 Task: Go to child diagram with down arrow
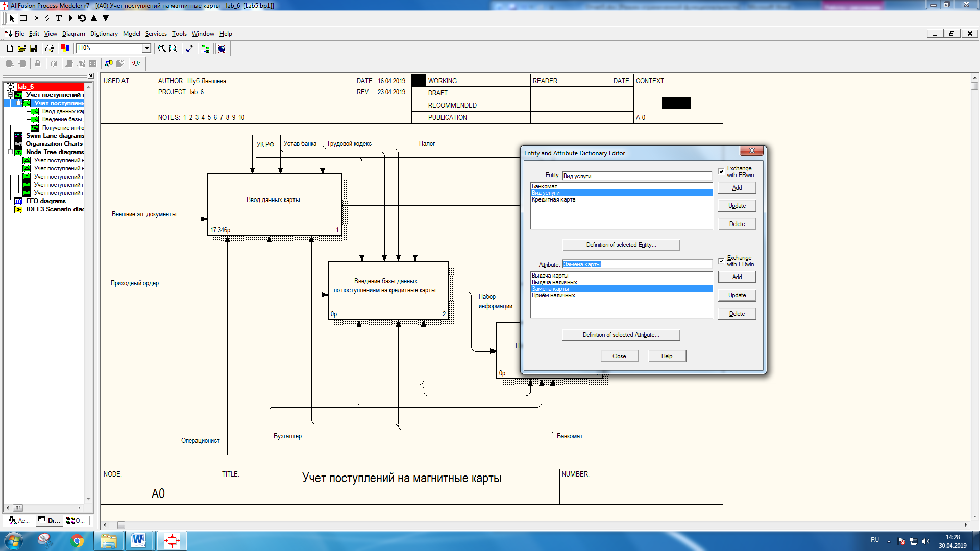(x=106, y=18)
